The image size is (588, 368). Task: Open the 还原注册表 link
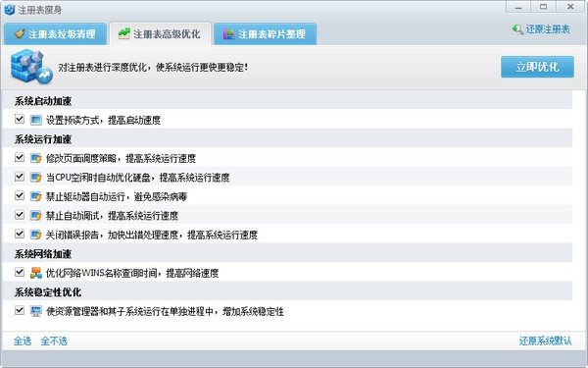coord(548,29)
